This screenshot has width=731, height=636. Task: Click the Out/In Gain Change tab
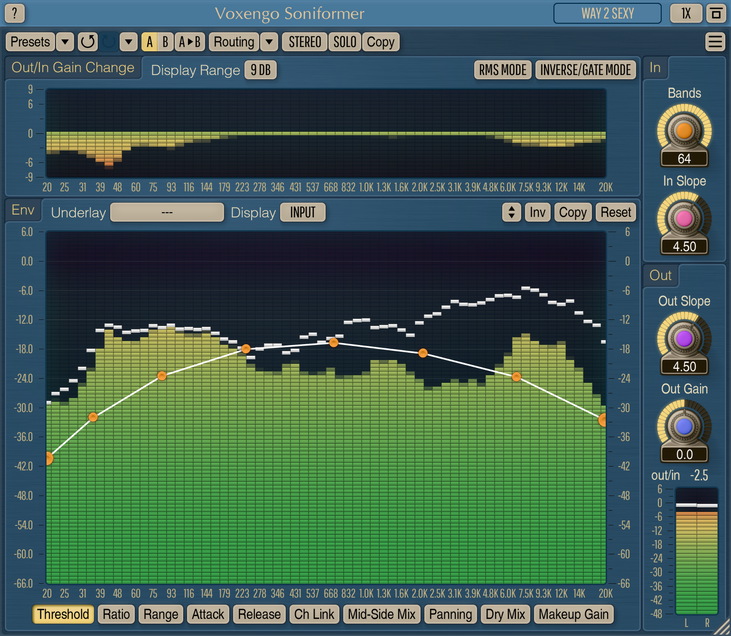point(73,68)
